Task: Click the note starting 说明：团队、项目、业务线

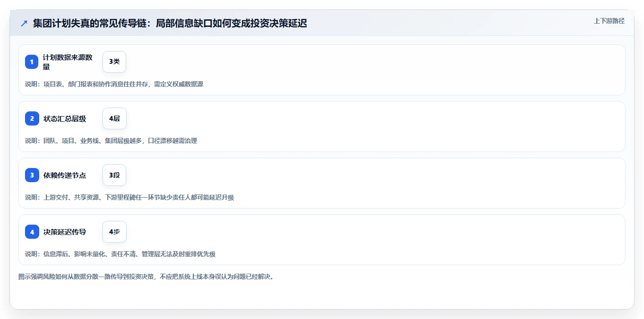Action: point(111,141)
